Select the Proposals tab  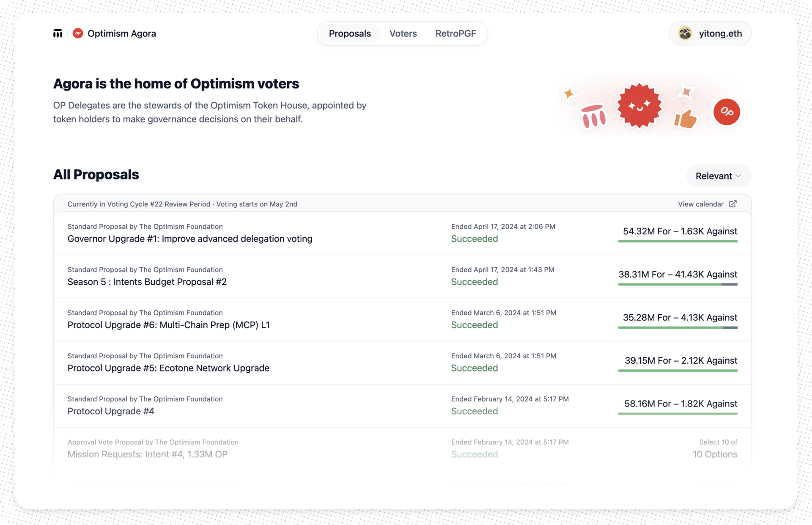[349, 33]
